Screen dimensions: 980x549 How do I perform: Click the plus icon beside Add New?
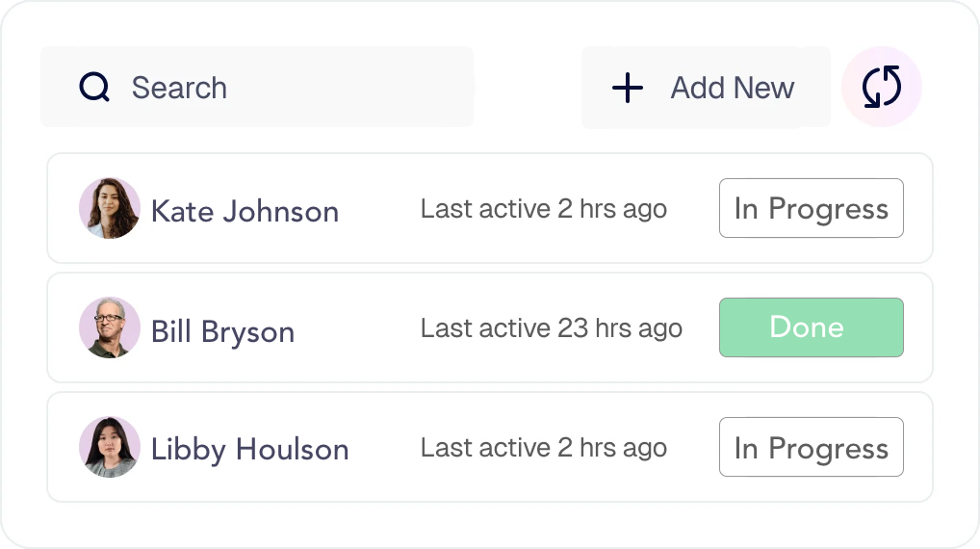[628, 88]
